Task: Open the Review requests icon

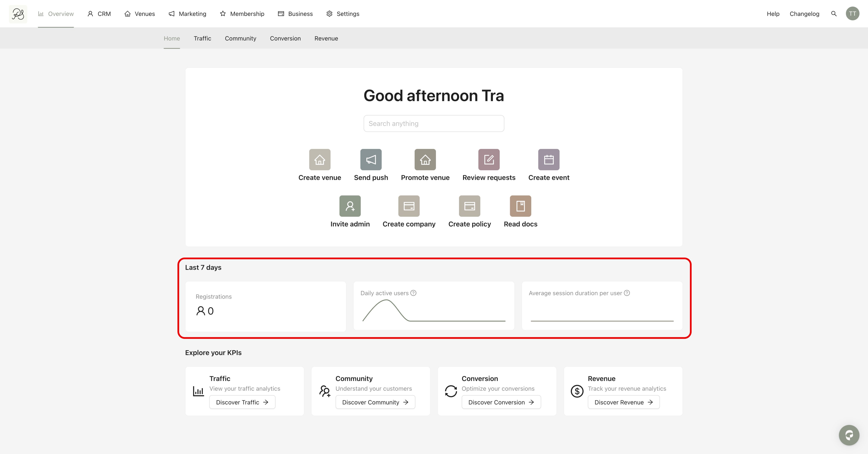Action: (x=489, y=160)
